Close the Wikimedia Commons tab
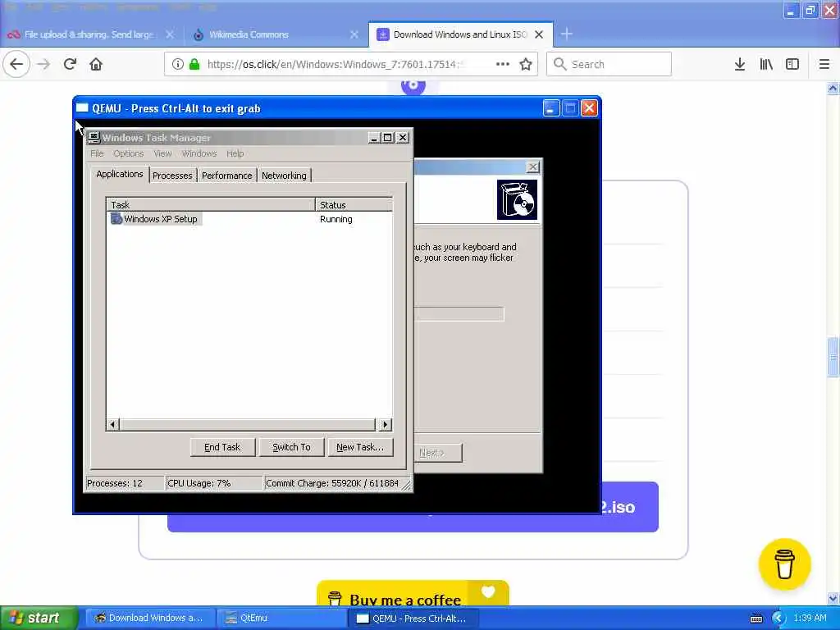840x630 pixels. (354, 34)
